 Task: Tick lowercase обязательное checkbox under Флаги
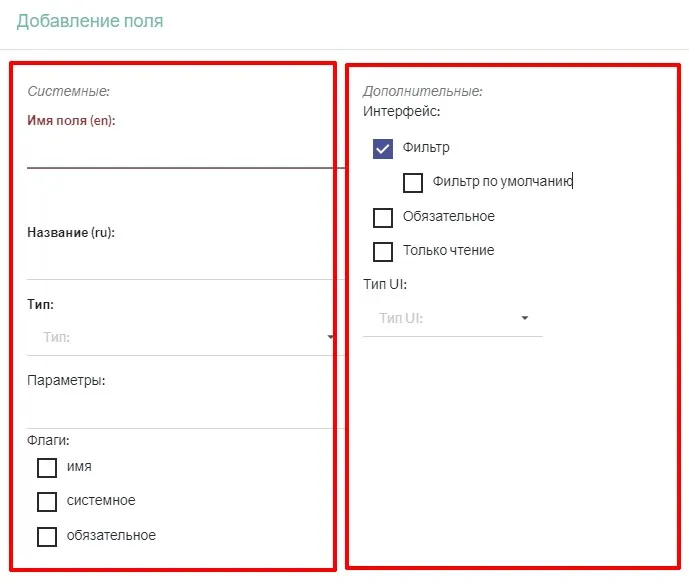(47, 536)
